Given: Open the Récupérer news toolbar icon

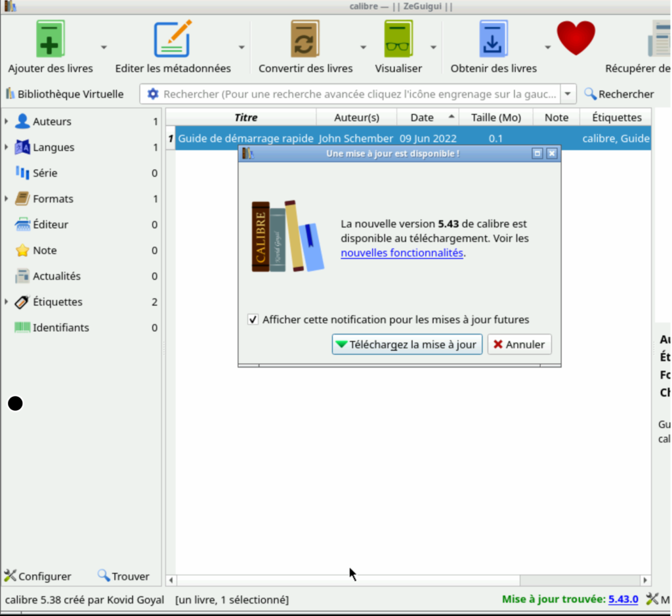Looking at the screenshot, I should [659, 39].
